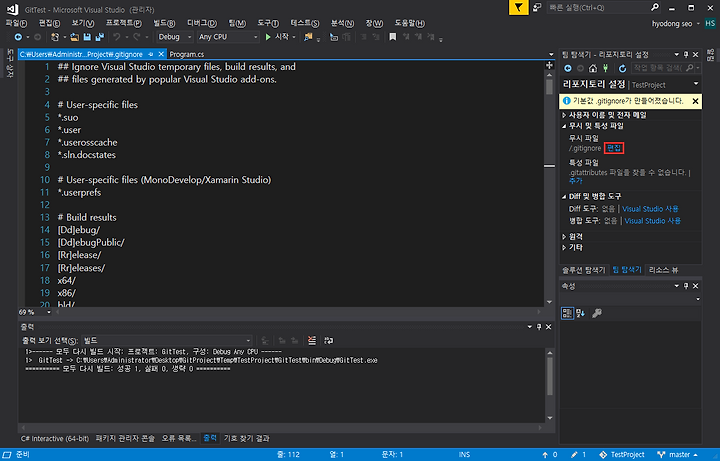Click Properties wrench property pages icon
Image resolution: width=720 pixels, height=461 pixels.
pos(596,313)
